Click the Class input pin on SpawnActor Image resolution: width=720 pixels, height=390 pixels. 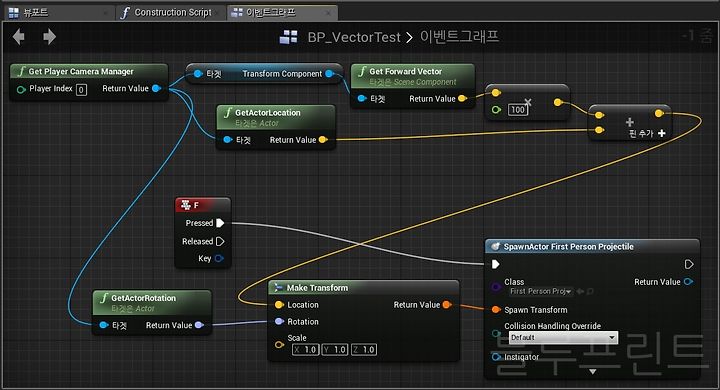495,287
